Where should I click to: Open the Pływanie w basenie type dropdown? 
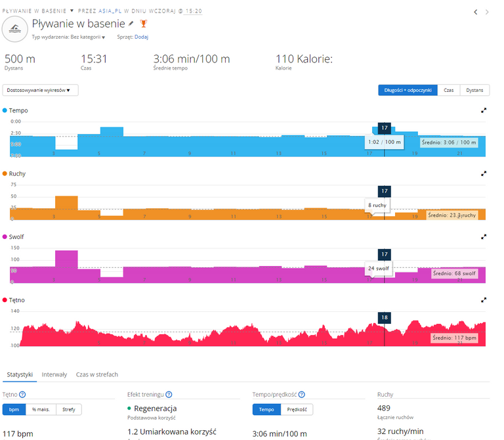click(x=38, y=11)
